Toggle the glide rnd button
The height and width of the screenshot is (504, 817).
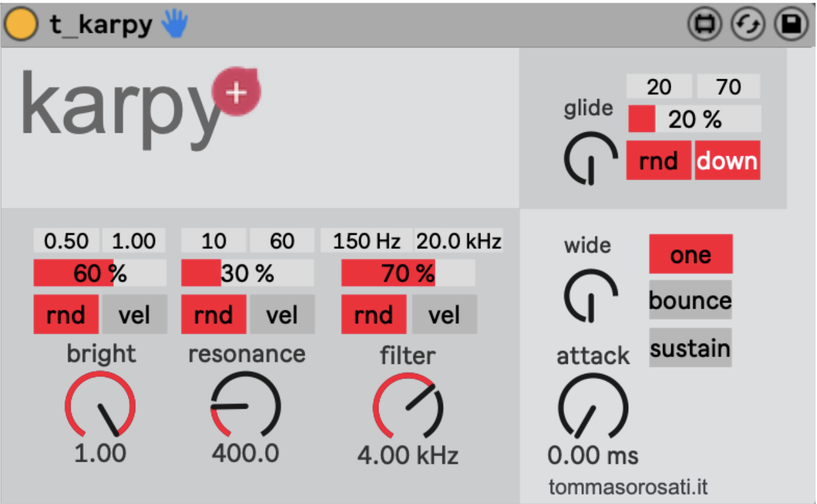pos(658,160)
